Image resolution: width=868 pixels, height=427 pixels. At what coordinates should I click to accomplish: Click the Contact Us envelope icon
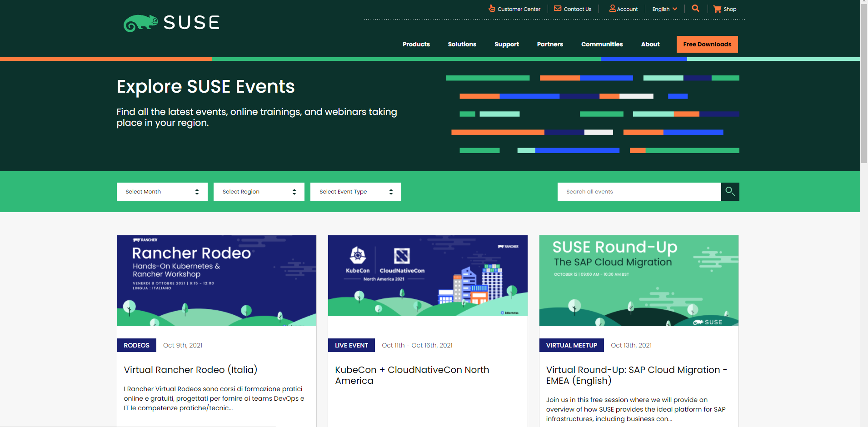(x=558, y=8)
